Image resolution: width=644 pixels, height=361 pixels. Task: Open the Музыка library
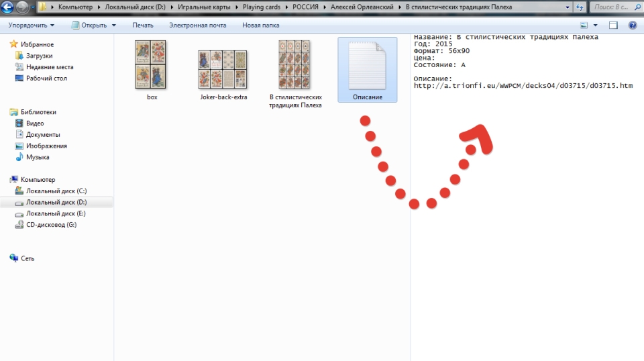38,157
